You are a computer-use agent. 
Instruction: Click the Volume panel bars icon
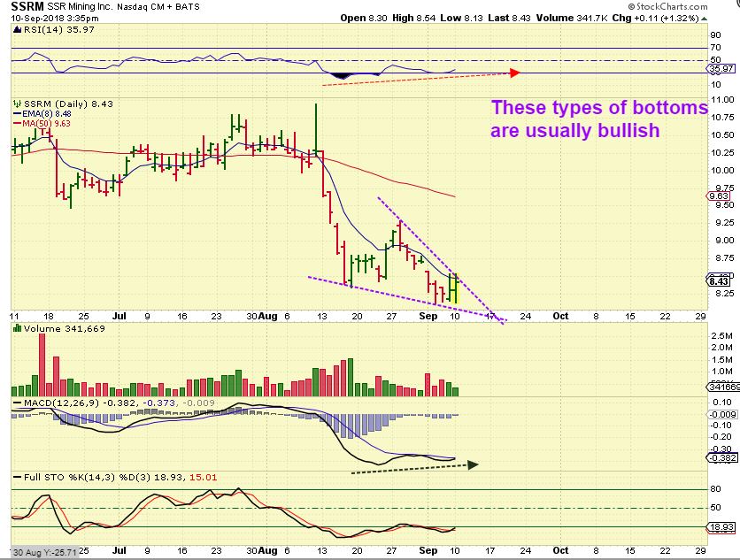pos(18,328)
